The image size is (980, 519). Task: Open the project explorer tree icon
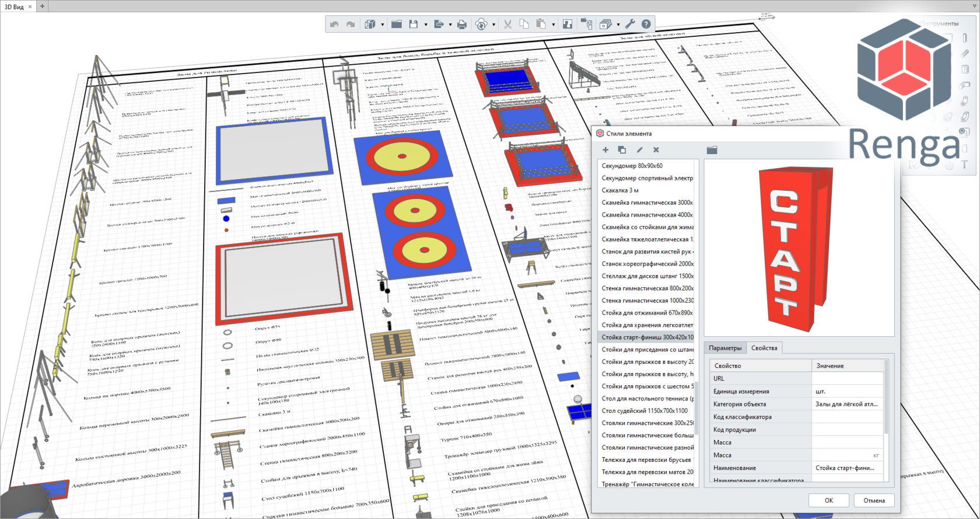[586, 24]
